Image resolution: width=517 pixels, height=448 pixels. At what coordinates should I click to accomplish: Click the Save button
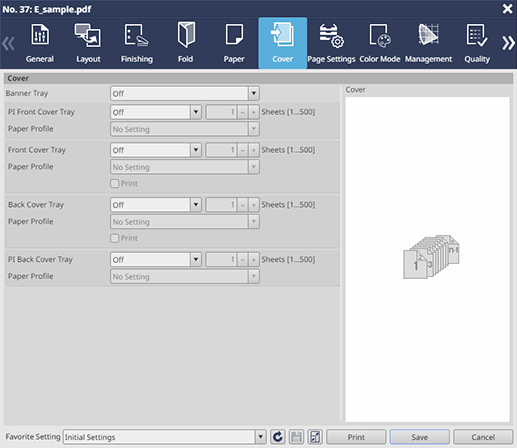click(420, 437)
